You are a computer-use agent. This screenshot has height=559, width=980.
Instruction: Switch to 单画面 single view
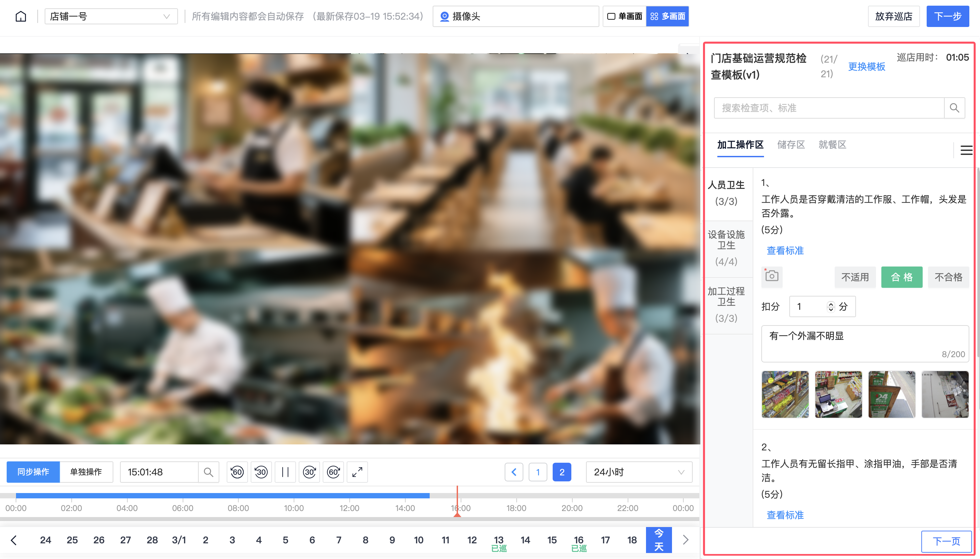click(625, 16)
